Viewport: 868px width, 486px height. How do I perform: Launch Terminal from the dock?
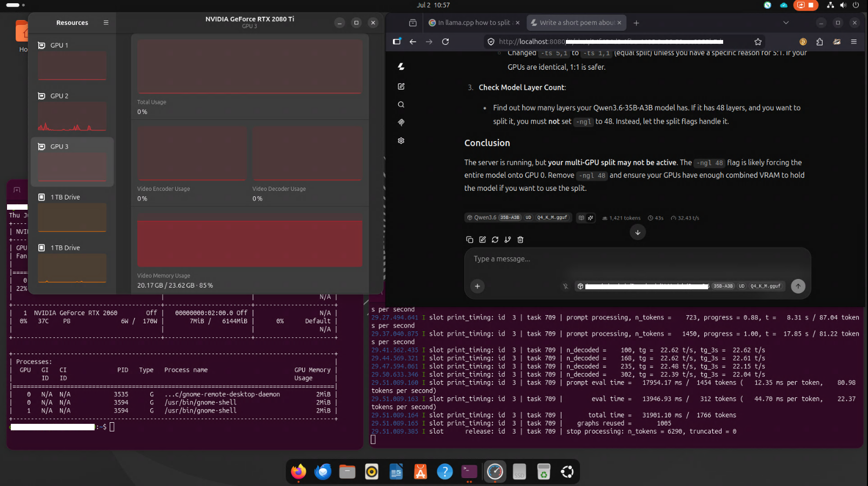click(469, 472)
